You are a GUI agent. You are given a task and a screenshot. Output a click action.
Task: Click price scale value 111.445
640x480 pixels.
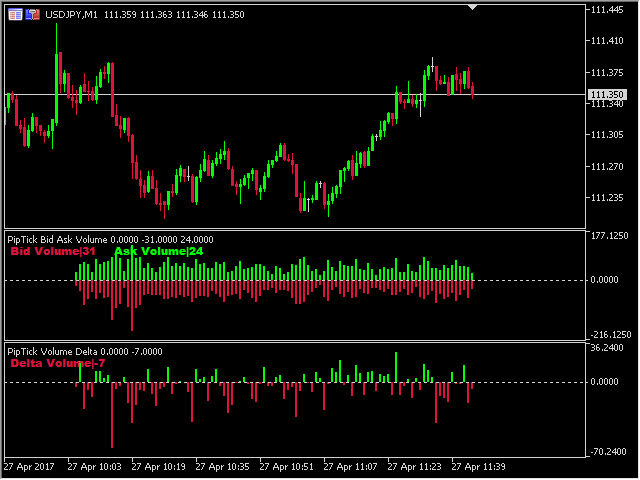pos(607,10)
